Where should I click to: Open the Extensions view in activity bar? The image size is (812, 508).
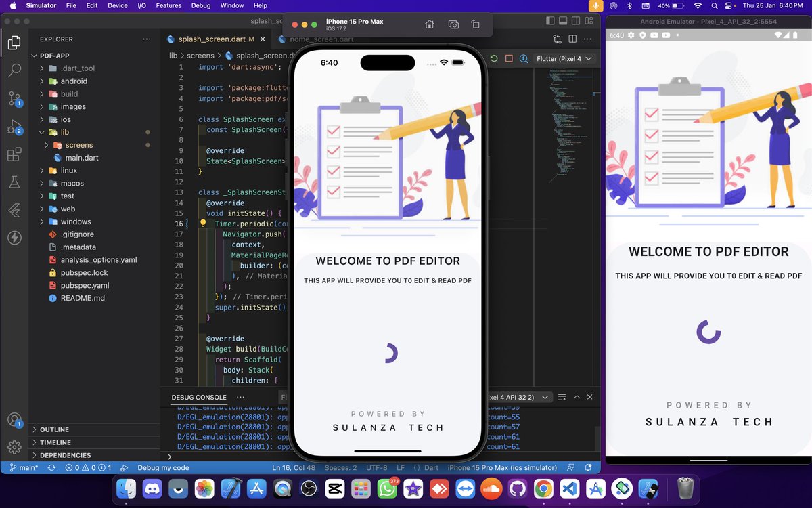14,154
